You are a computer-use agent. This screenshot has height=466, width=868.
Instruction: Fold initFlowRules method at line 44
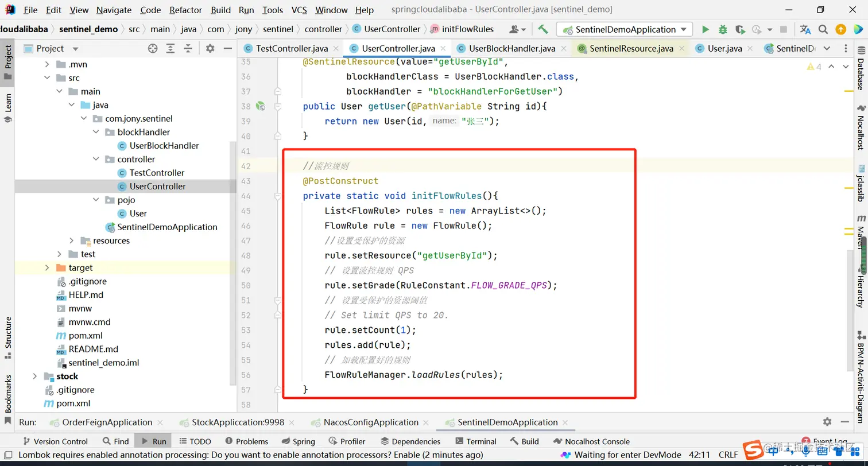[278, 196]
